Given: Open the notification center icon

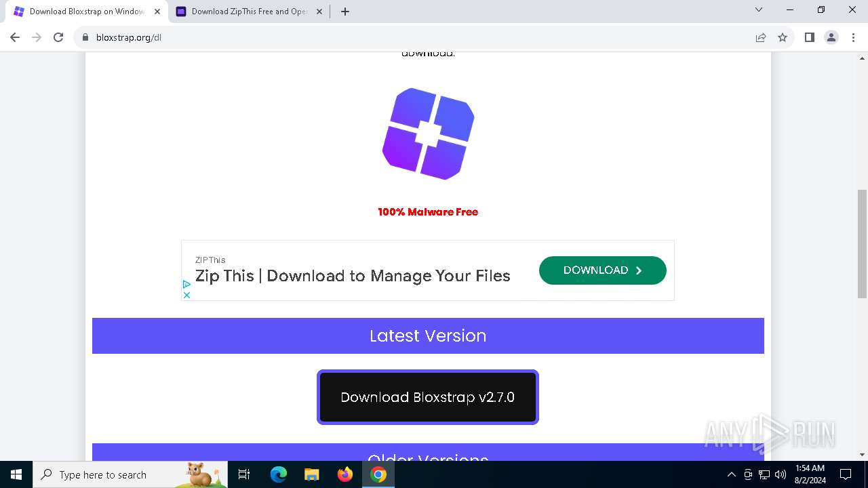Looking at the screenshot, I should pyautogui.click(x=846, y=474).
